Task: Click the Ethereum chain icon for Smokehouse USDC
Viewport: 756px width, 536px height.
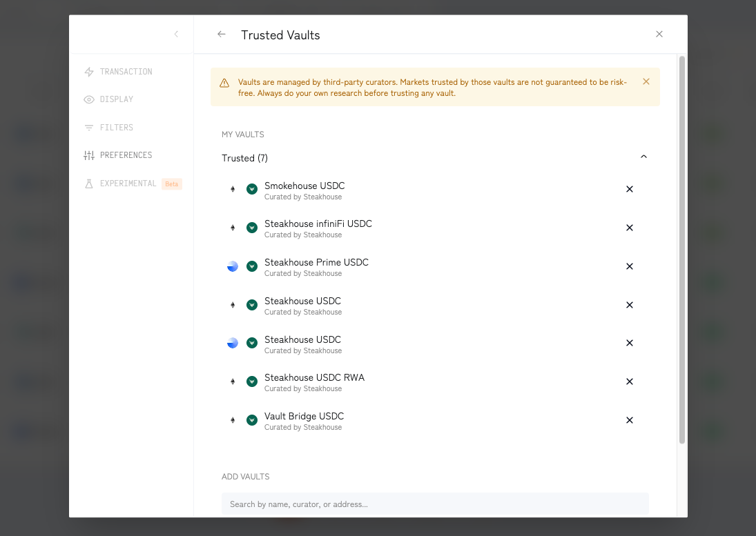Action: pyautogui.click(x=233, y=189)
